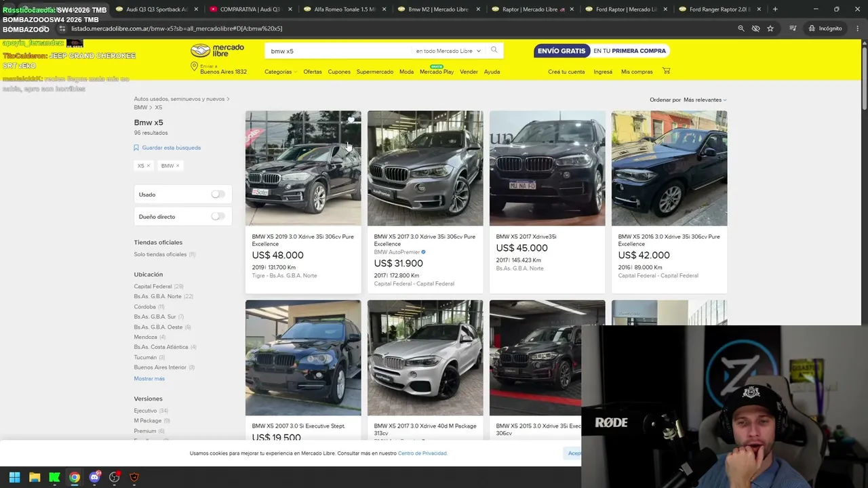The image size is (868, 488).
Task: Toggle the Usado filter switch
Action: pyautogui.click(x=218, y=195)
